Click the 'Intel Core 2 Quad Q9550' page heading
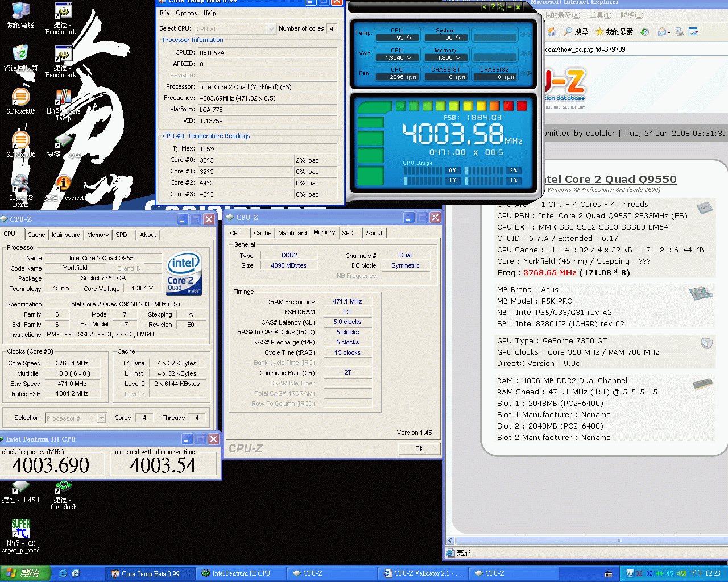The width and height of the screenshot is (728, 582). [x=609, y=180]
